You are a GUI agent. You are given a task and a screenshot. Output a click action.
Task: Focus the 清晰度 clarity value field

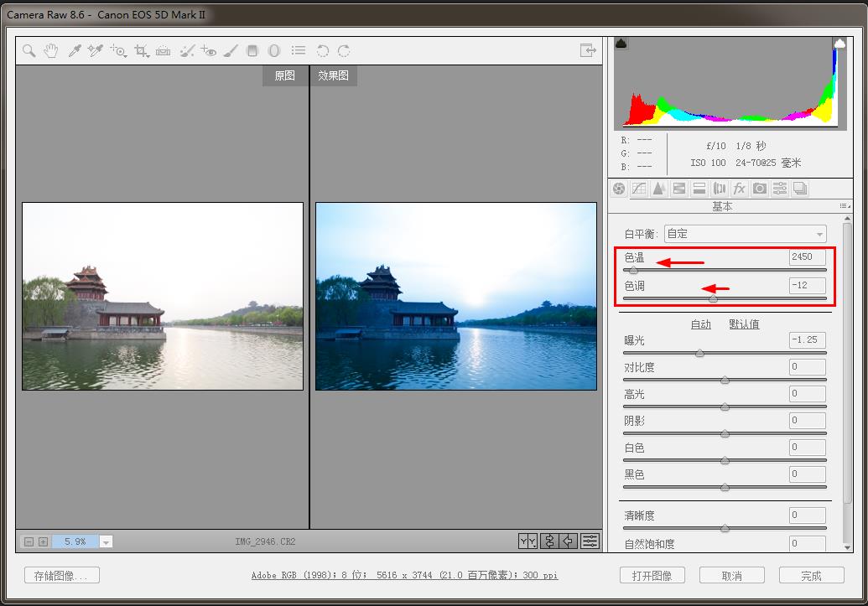807,515
